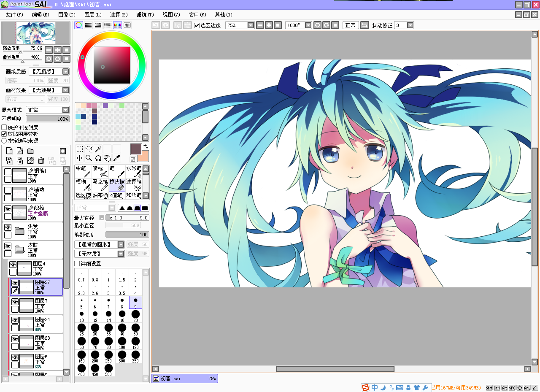This screenshot has height=392, width=540.
Task: Open the 抖动修正 stabilizer dropdown
Action: pos(410,25)
